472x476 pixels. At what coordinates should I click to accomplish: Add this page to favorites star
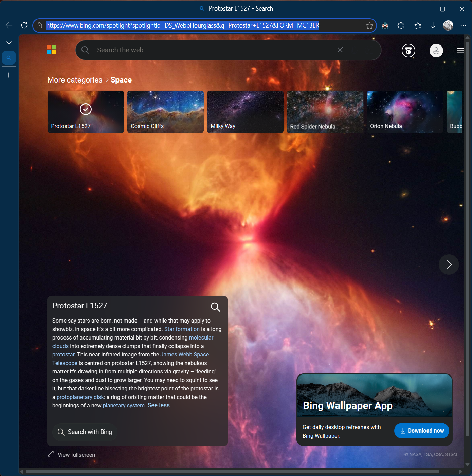[x=369, y=25]
